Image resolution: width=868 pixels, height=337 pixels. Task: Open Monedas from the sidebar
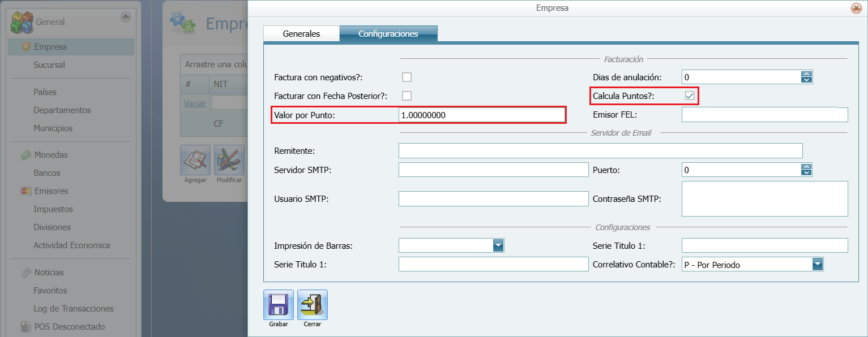pos(52,154)
